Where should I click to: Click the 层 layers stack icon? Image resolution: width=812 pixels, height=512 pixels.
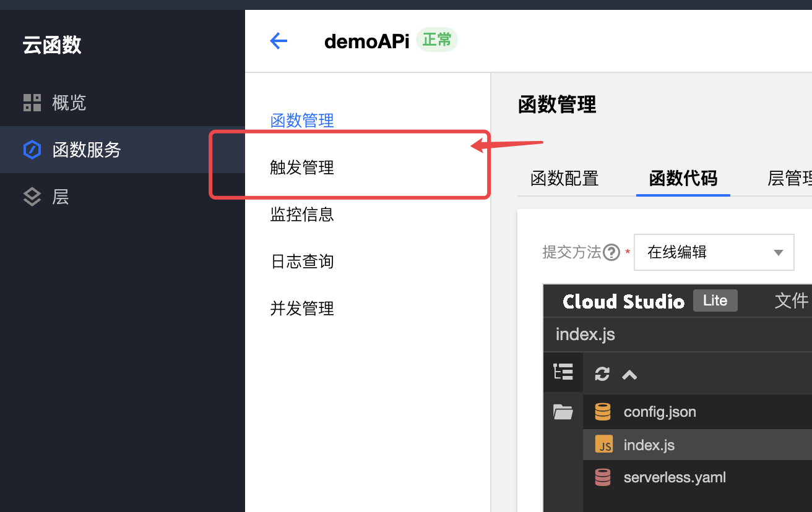[x=32, y=197]
